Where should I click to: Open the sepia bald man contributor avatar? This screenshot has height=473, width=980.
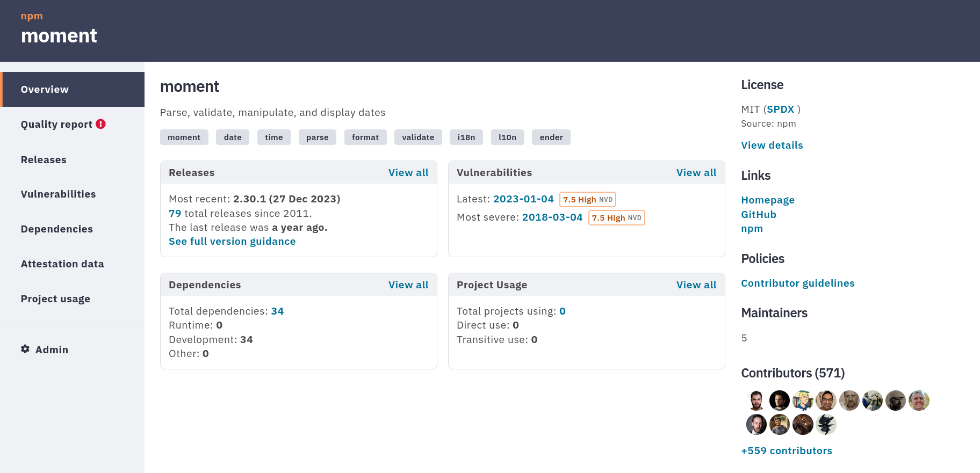[x=849, y=401]
